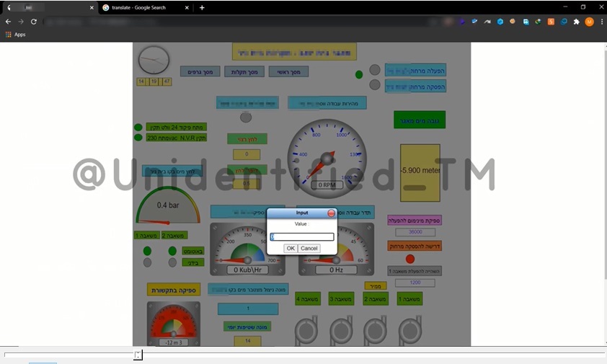Click the מסך תקלות screen button
The height and width of the screenshot is (364, 607).
pyautogui.click(x=244, y=71)
